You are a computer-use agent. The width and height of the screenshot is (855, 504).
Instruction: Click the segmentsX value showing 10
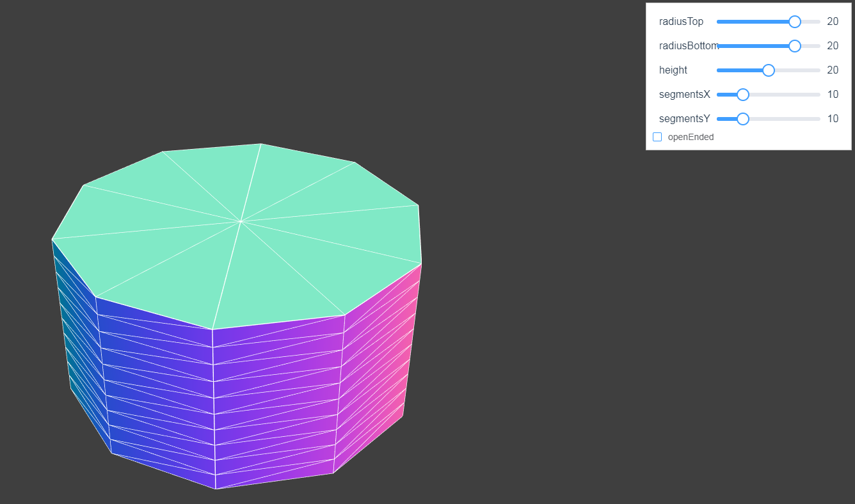tap(833, 94)
